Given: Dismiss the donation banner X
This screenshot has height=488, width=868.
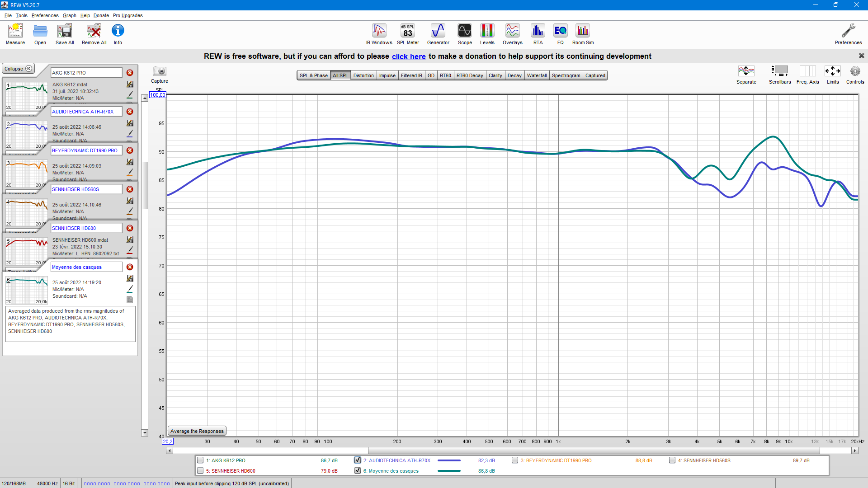Looking at the screenshot, I should click(861, 56).
